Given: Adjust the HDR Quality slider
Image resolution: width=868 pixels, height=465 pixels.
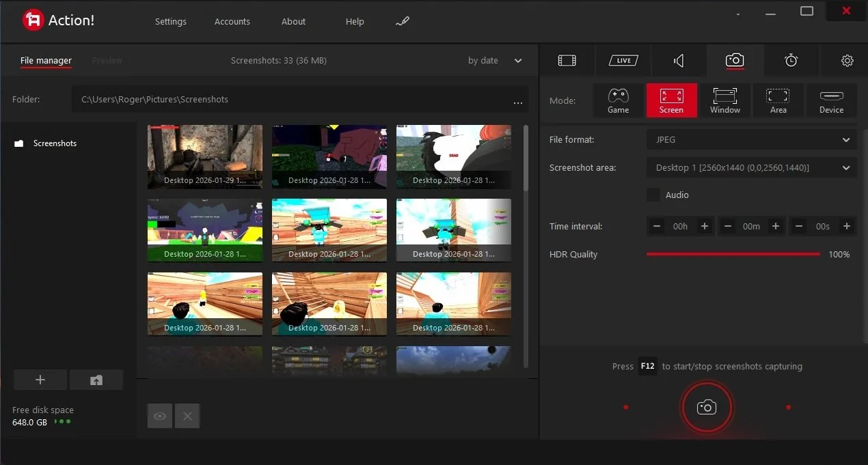Looking at the screenshot, I should 731,254.
